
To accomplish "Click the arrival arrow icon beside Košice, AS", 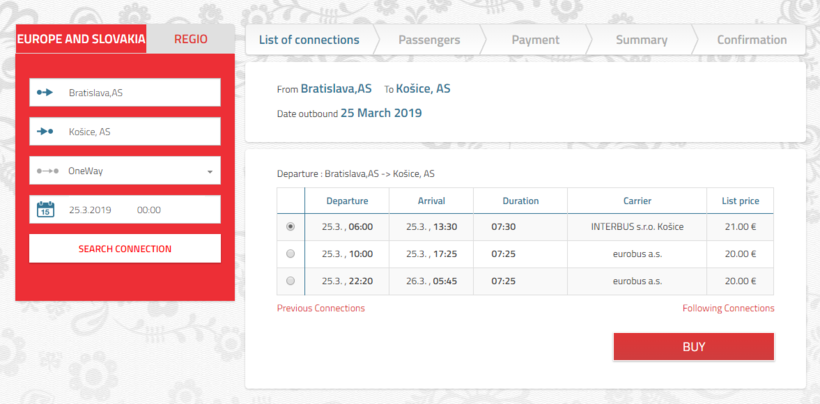I will (x=45, y=132).
